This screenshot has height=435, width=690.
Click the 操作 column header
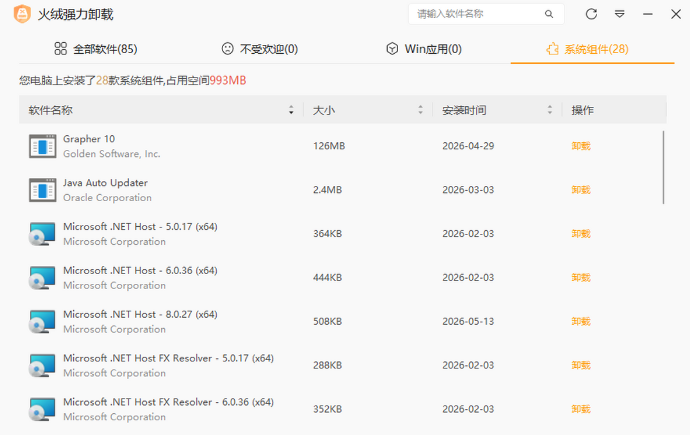[583, 110]
